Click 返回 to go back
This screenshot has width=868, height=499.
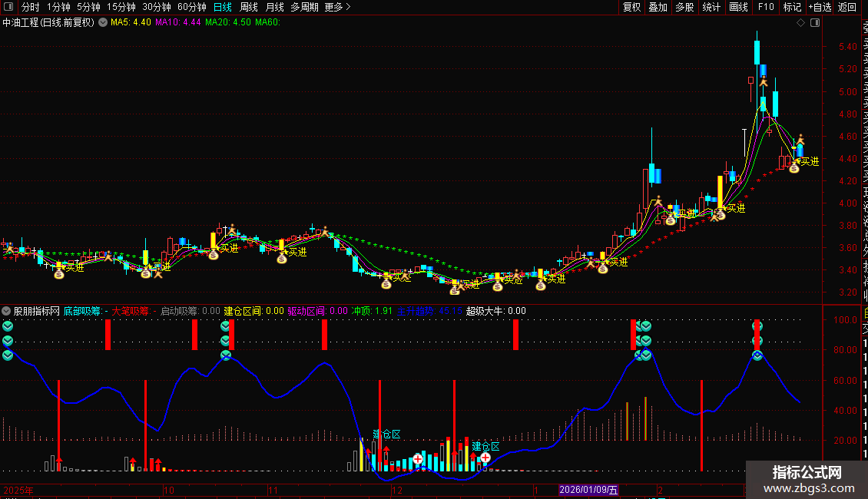coord(847,7)
